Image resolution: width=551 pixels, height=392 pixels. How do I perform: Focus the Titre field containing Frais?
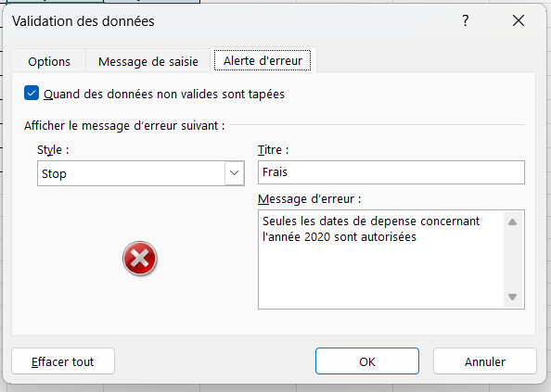tap(391, 172)
